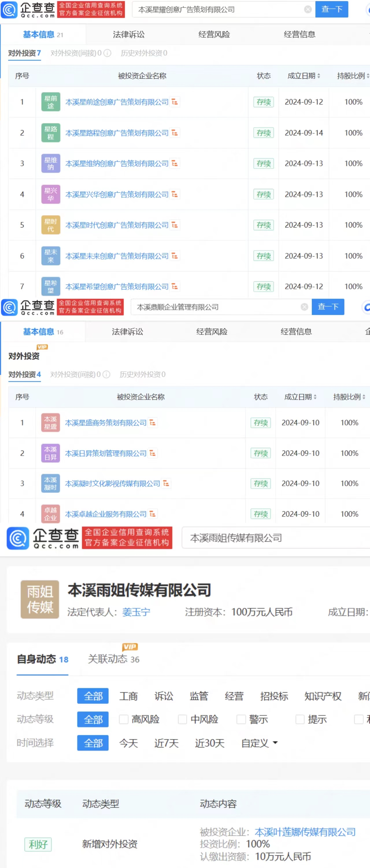Click the equity chart icon beside 本溪星未来创意广告策划有限公司
The width and height of the screenshot is (370, 868).
(175, 256)
